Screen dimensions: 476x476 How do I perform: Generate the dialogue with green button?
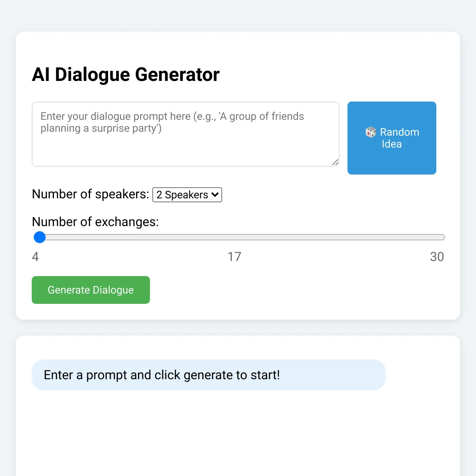coord(91,290)
